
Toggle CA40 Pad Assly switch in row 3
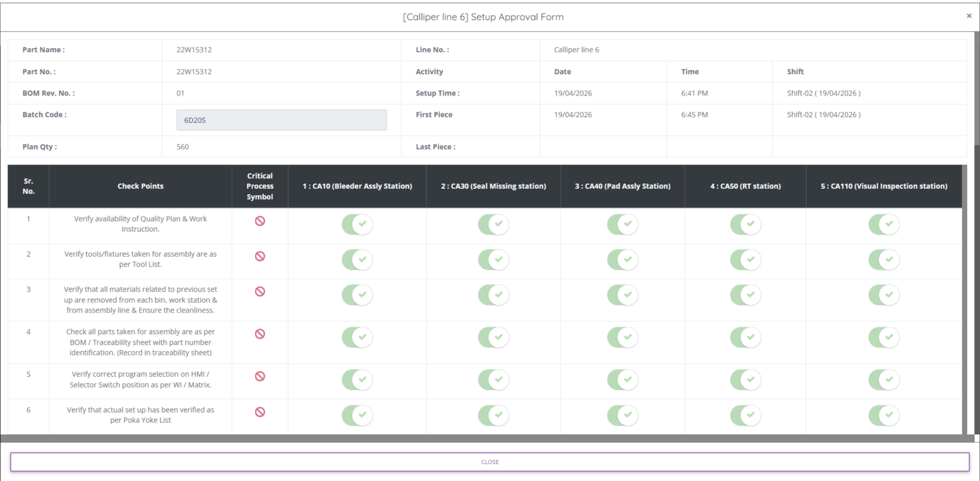point(622,295)
